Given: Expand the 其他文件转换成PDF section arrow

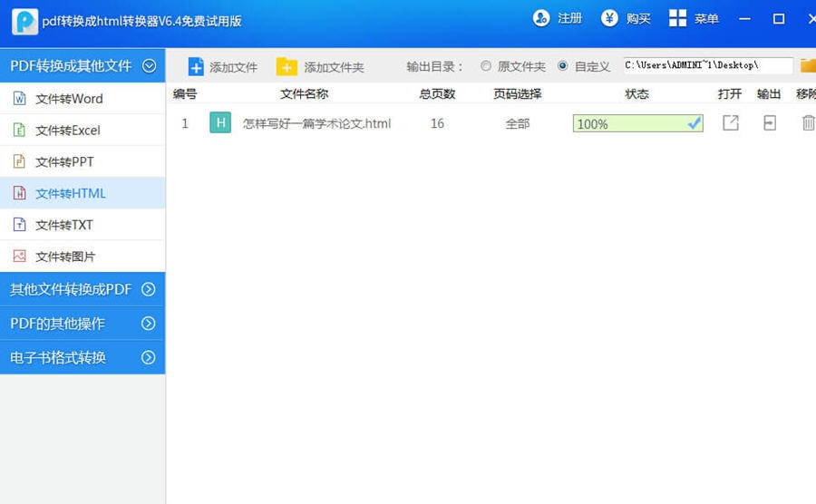Looking at the screenshot, I should pyautogui.click(x=149, y=289).
